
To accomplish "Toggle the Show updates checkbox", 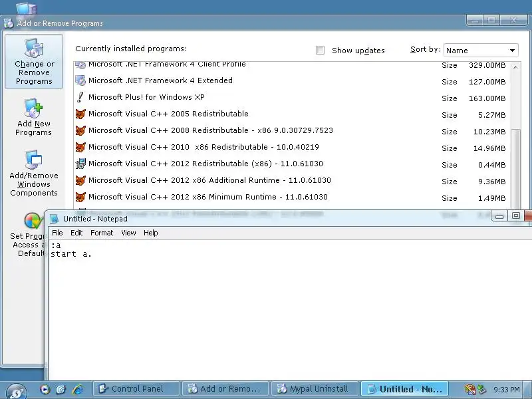I will pyautogui.click(x=320, y=51).
